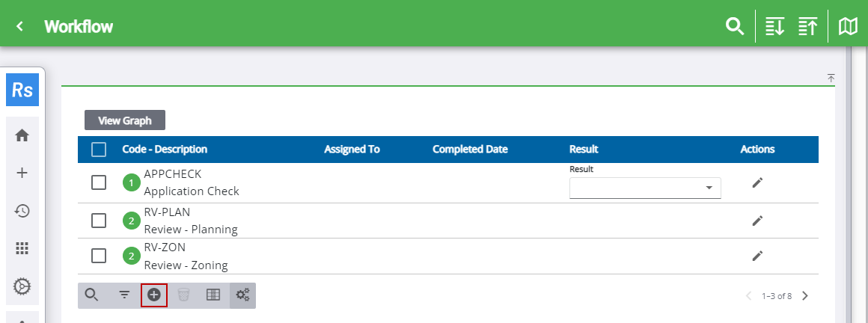This screenshot has width=868, height=323.
Task: Go to the next page of workflow results
Action: pos(805,295)
